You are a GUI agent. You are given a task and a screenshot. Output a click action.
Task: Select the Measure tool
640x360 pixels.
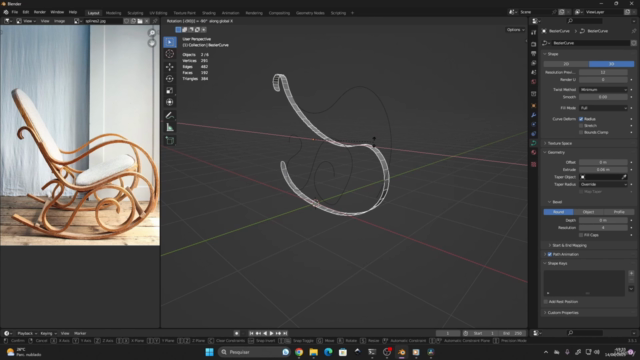coord(170,127)
